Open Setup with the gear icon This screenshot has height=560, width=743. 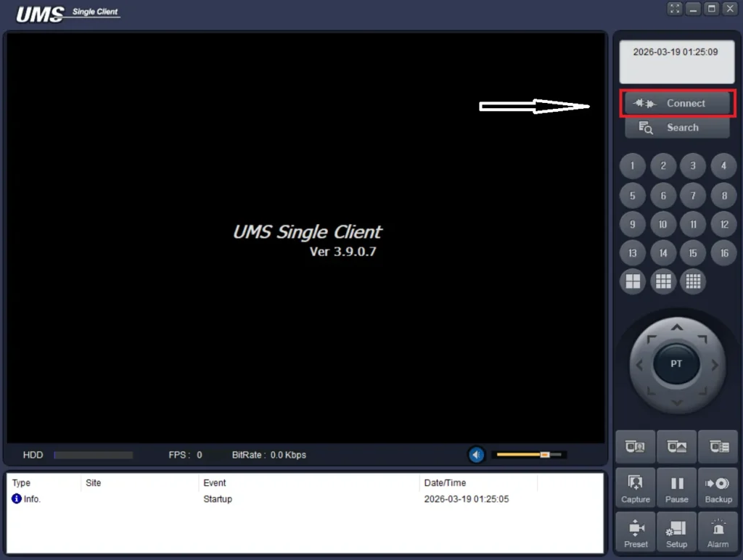click(676, 532)
